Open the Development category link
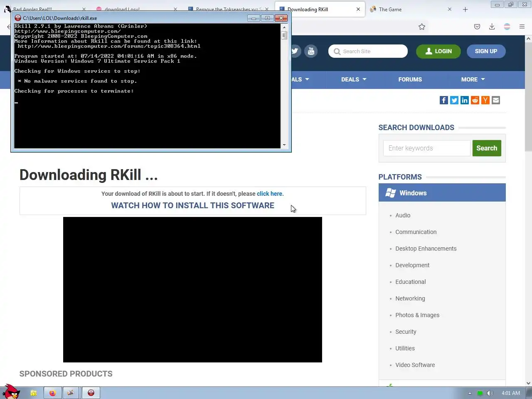532x399 pixels. pyautogui.click(x=412, y=265)
